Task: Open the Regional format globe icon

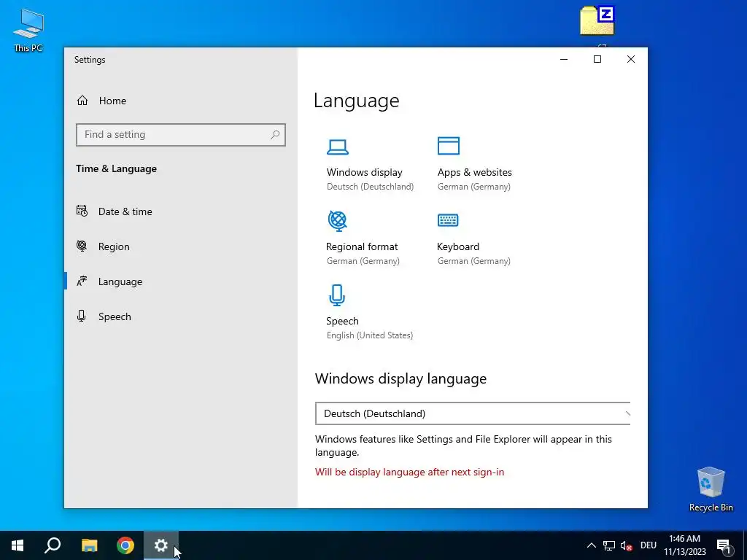Action: pyautogui.click(x=337, y=220)
